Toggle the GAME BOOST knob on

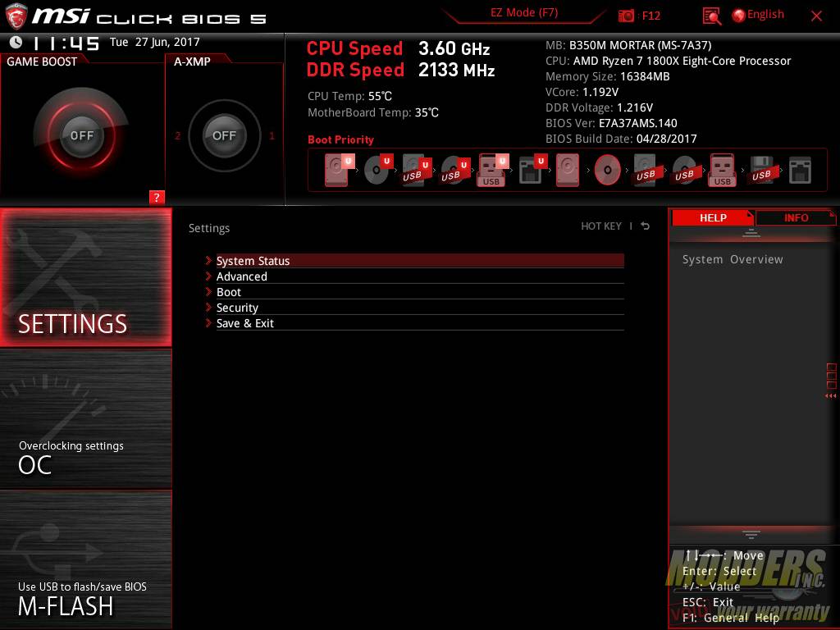pos(81,135)
